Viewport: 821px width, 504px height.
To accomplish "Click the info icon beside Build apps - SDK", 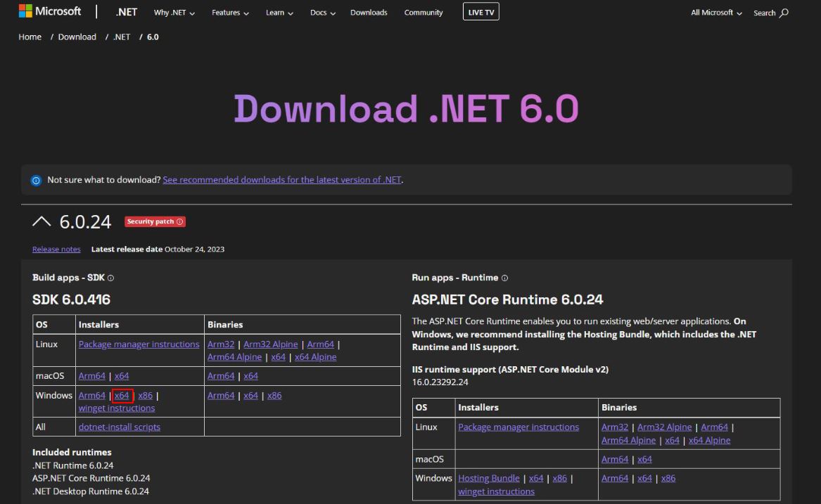I will [x=111, y=278].
